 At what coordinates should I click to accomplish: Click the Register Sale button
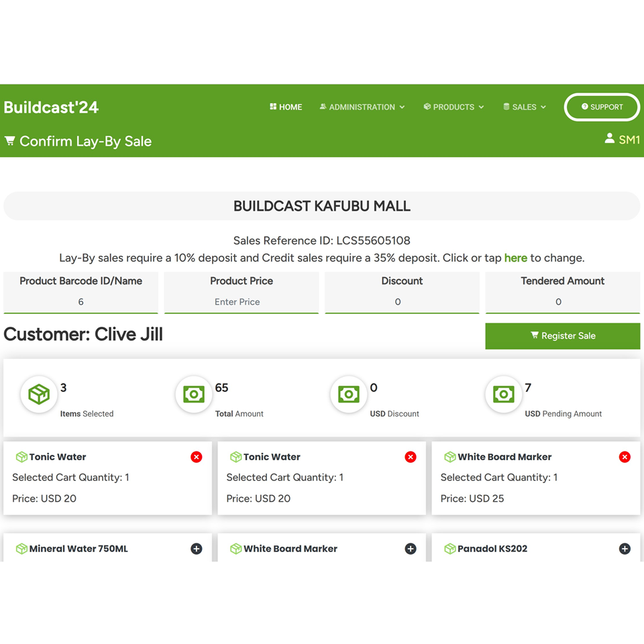562,336
